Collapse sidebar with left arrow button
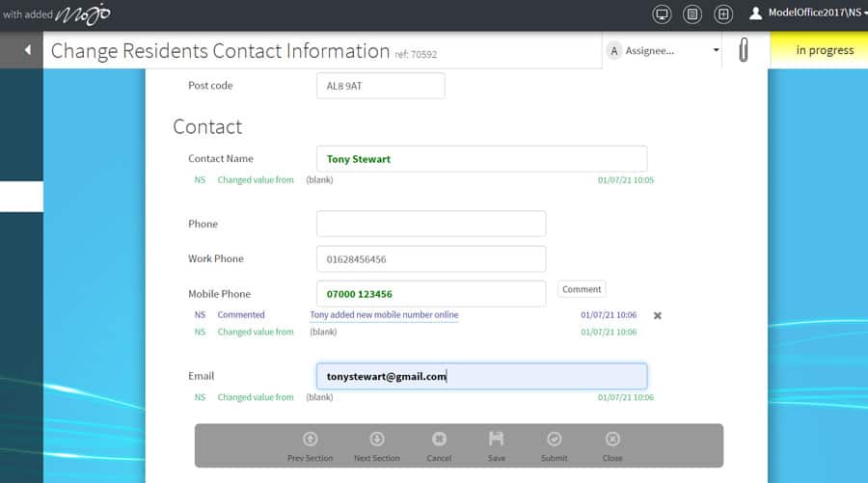Viewport: 868px width, 483px height. tap(27, 50)
